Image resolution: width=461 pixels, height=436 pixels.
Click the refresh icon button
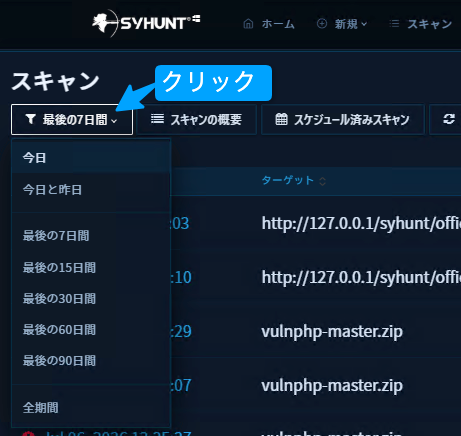click(x=449, y=119)
